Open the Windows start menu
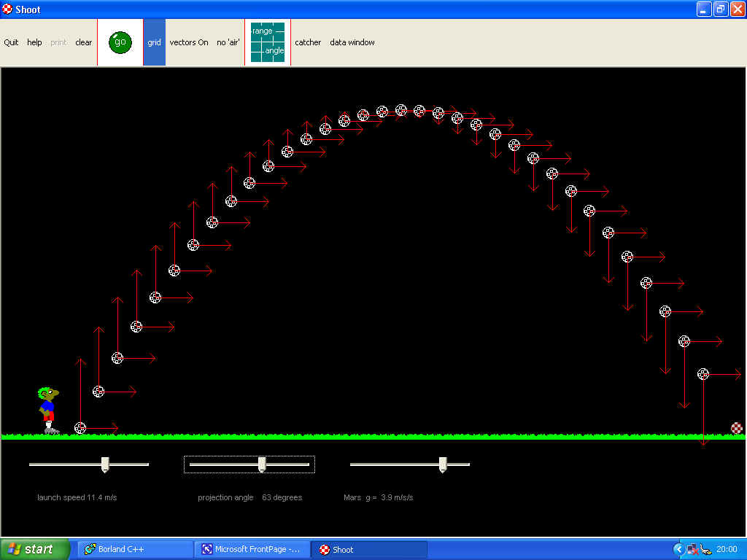The height and width of the screenshot is (560, 747). (35, 549)
